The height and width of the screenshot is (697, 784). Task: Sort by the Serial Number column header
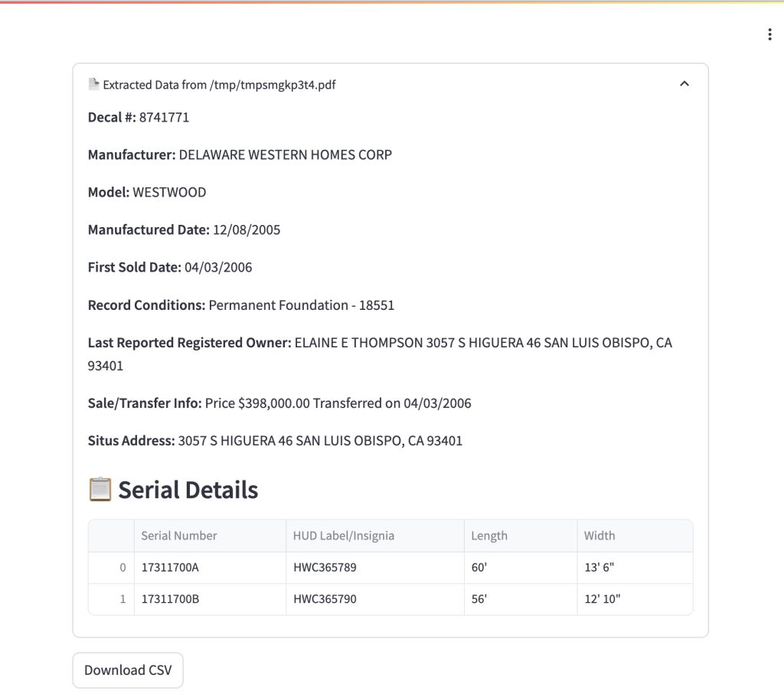pos(179,536)
